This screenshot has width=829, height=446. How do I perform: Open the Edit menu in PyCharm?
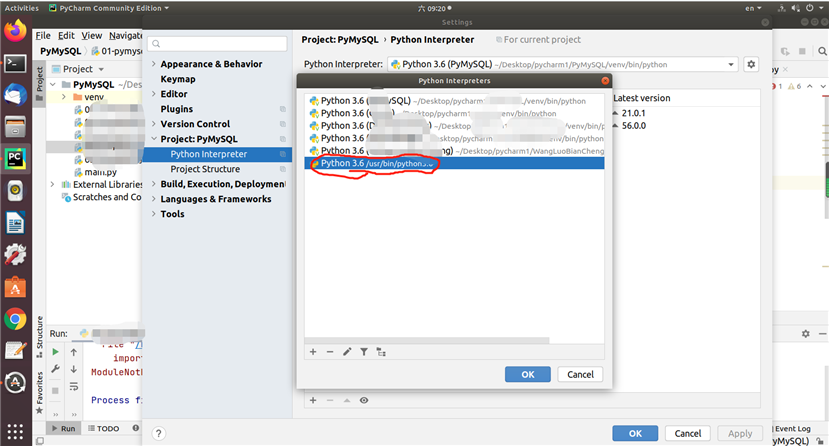click(66, 35)
